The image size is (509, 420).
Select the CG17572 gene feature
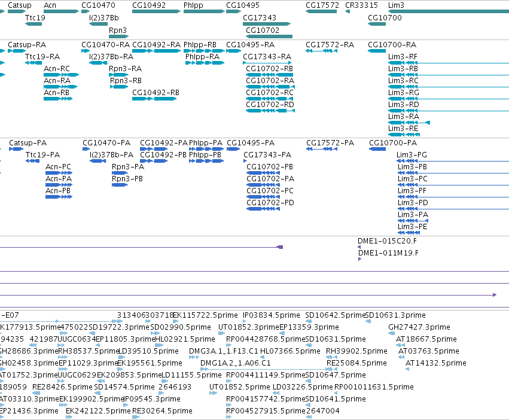tap(321, 11)
